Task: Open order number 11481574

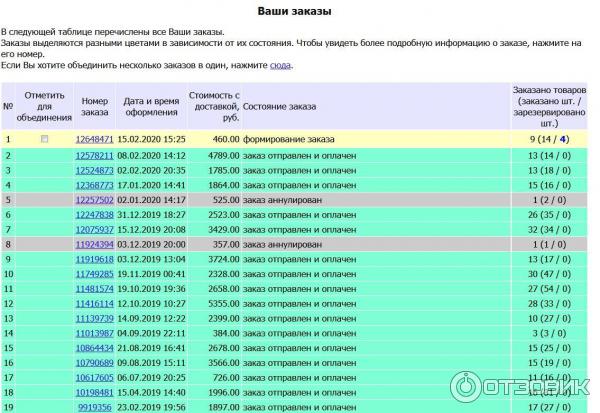Action: point(95,289)
